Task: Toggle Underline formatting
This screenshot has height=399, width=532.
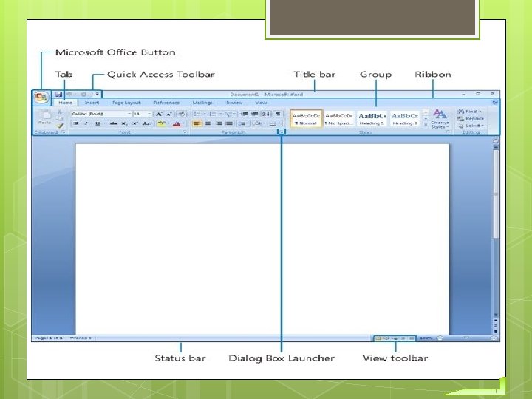Action: click(x=98, y=123)
